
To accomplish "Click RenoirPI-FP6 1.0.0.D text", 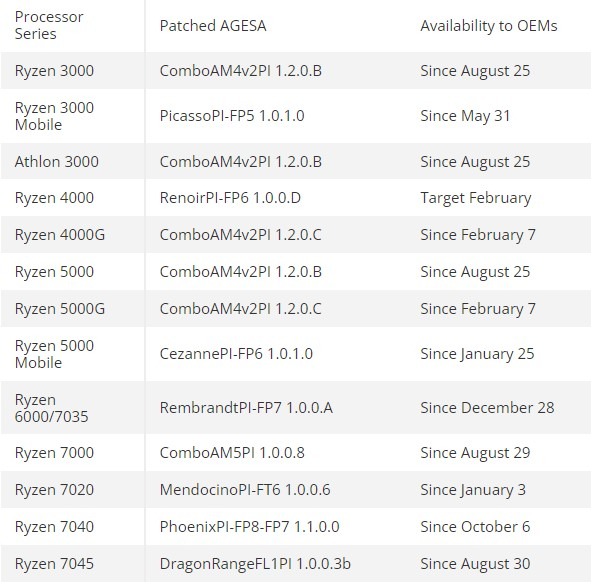I will tap(230, 198).
